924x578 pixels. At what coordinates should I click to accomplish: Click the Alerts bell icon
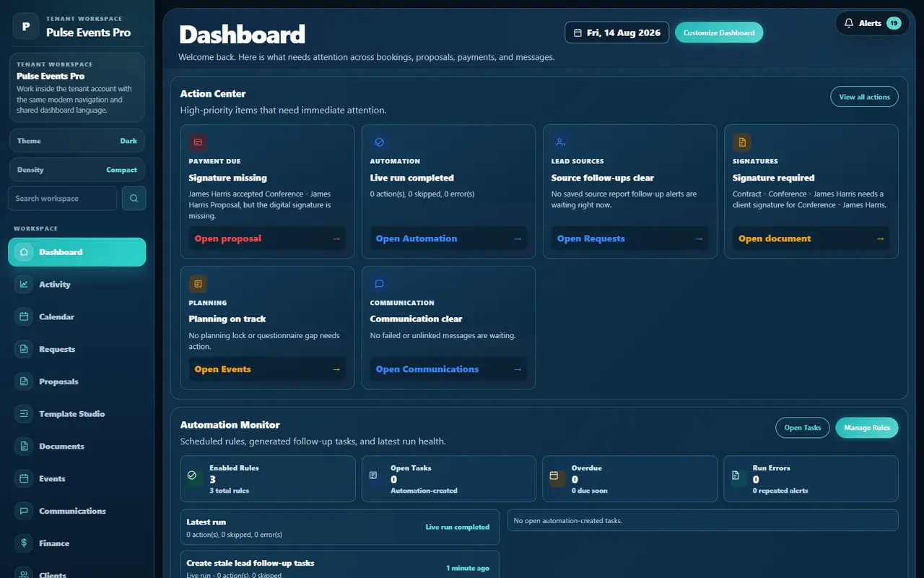pyautogui.click(x=849, y=23)
